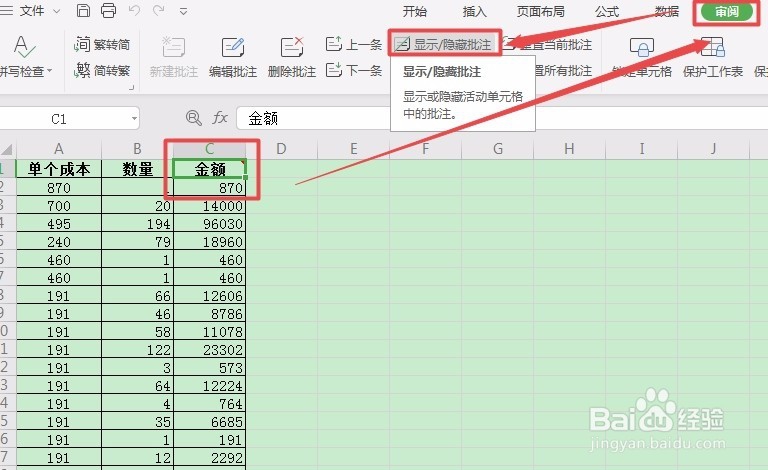Select cell with value 96030
Viewport: 768px width, 470px height.
[x=209, y=224]
